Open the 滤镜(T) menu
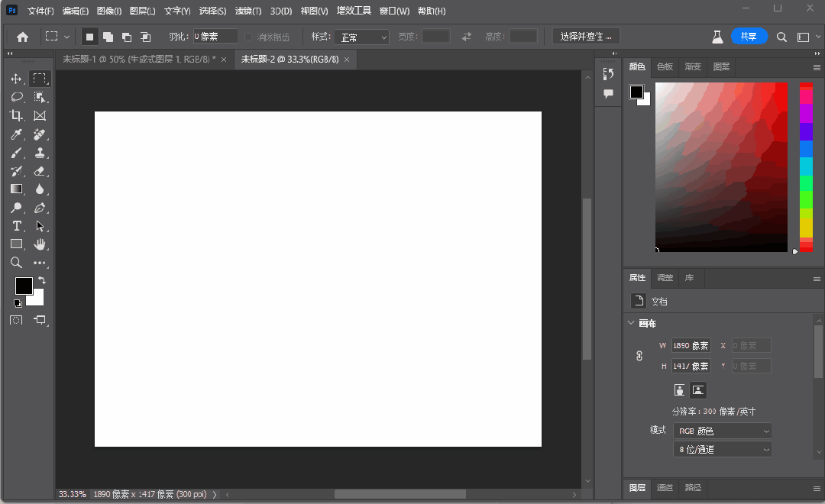Screen dimensions: 825x504 247,11
